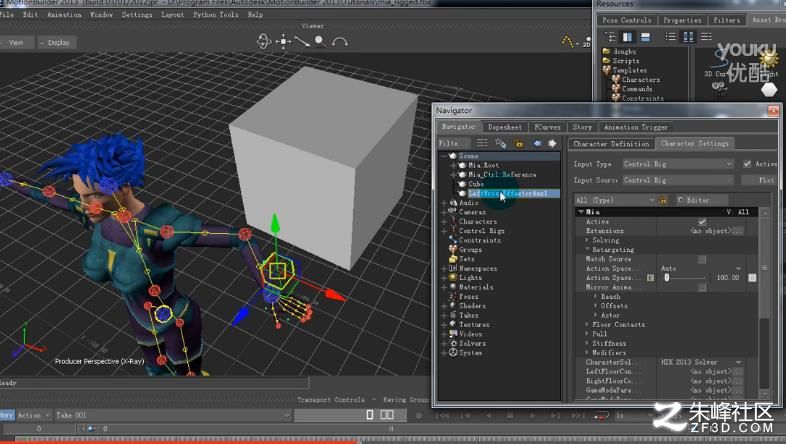Screen dimensions: 786x444
Task: Click go to start button in transport controls
Action: 442,415
